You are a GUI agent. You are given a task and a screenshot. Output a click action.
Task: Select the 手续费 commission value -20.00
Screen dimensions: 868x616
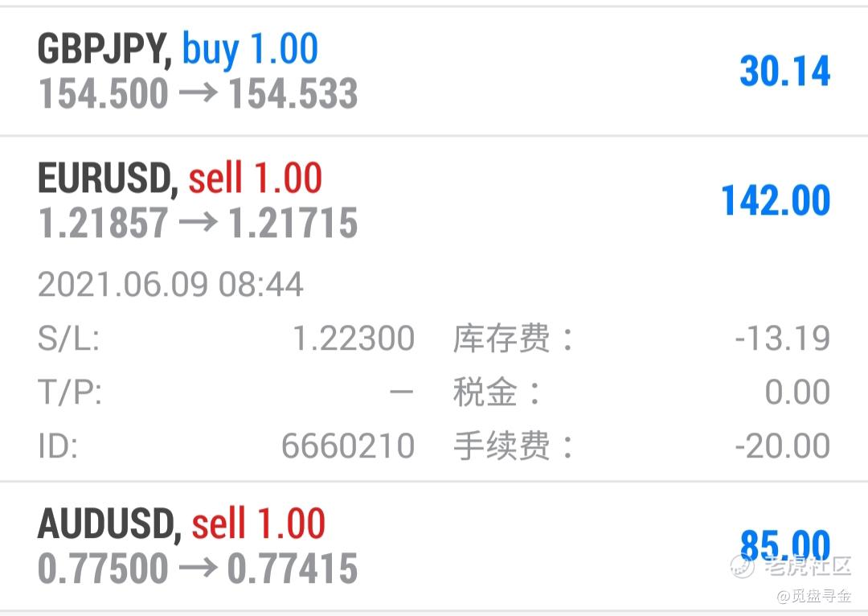[x=782, y=446]
